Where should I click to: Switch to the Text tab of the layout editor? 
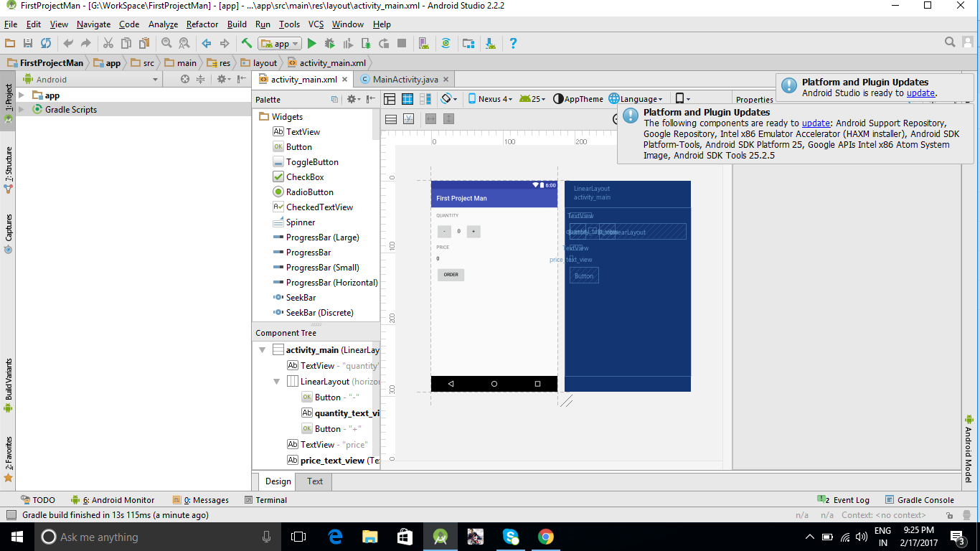coord(314,481)
